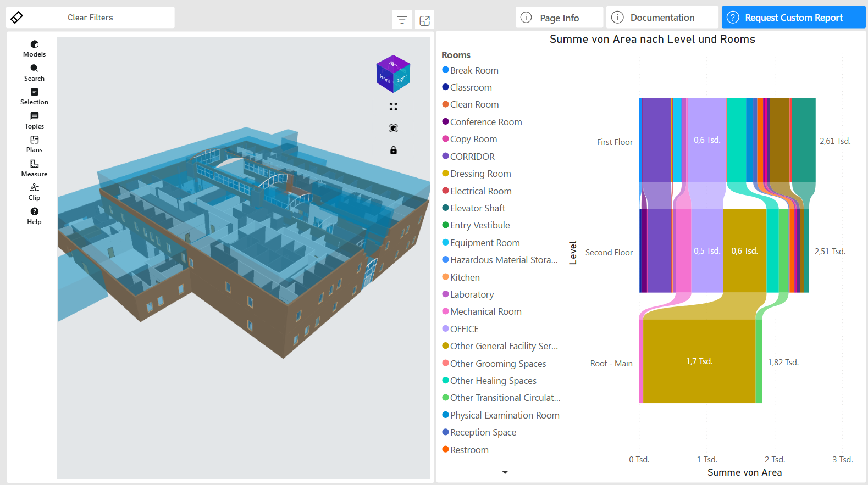Select Second Floor 0,6 Tsd. yellow segment
868x485 pixels.
744,251
